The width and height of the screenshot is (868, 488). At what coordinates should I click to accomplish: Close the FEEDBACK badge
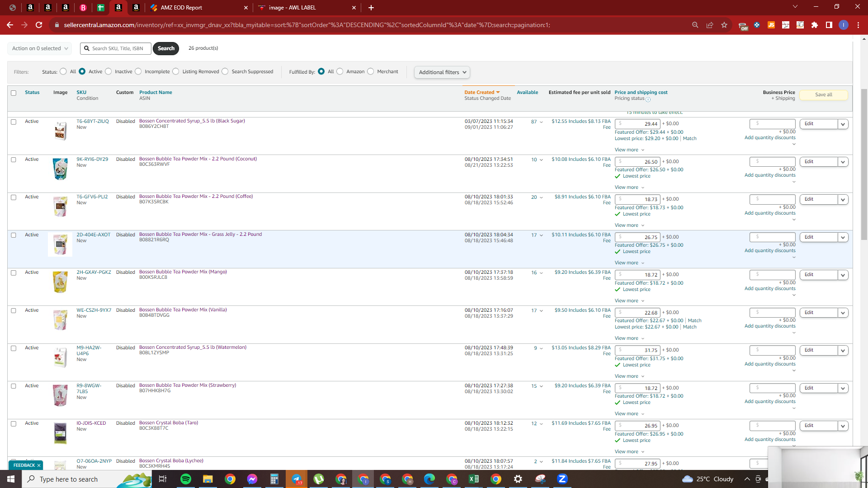(x=39, y=465)
